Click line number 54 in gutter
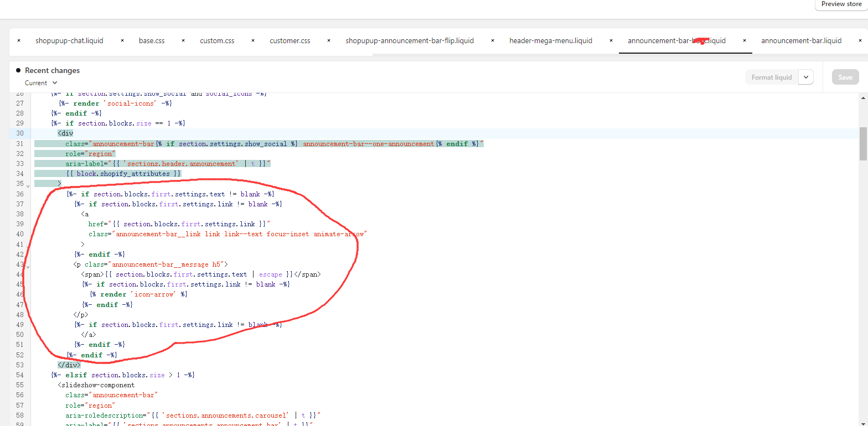The image size is (868, 426). [x=20, y=375]
